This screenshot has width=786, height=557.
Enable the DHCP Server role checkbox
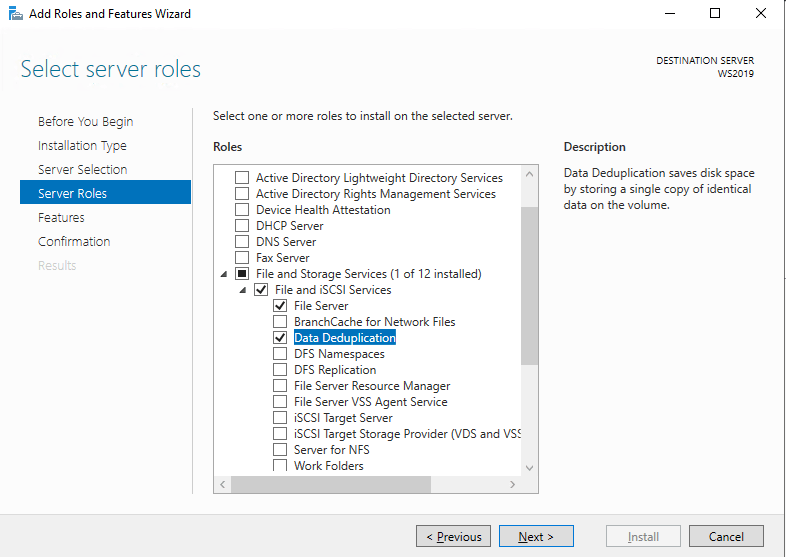click(x=242, y=226)
